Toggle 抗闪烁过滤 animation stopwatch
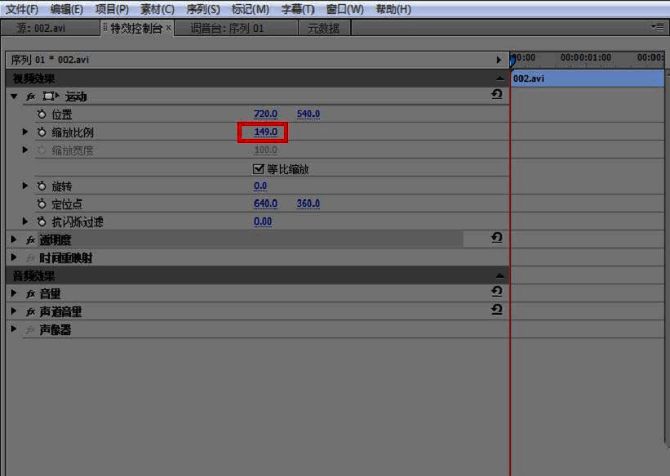 pos(41,222)
